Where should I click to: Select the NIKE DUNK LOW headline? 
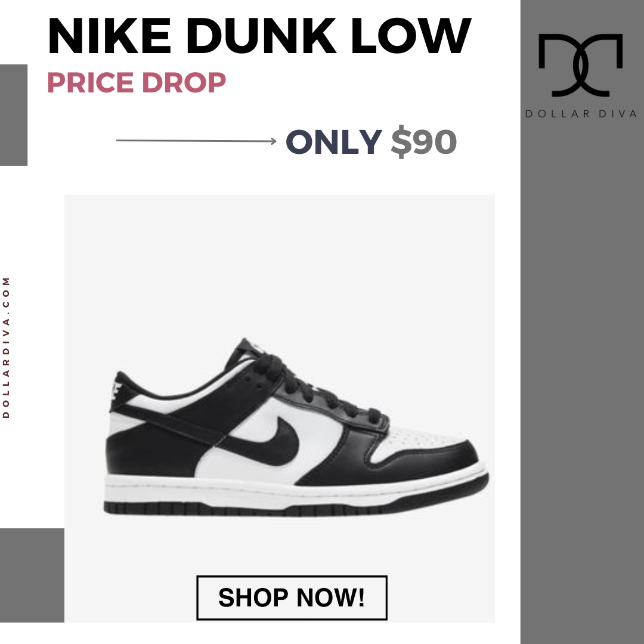[259, 36]
